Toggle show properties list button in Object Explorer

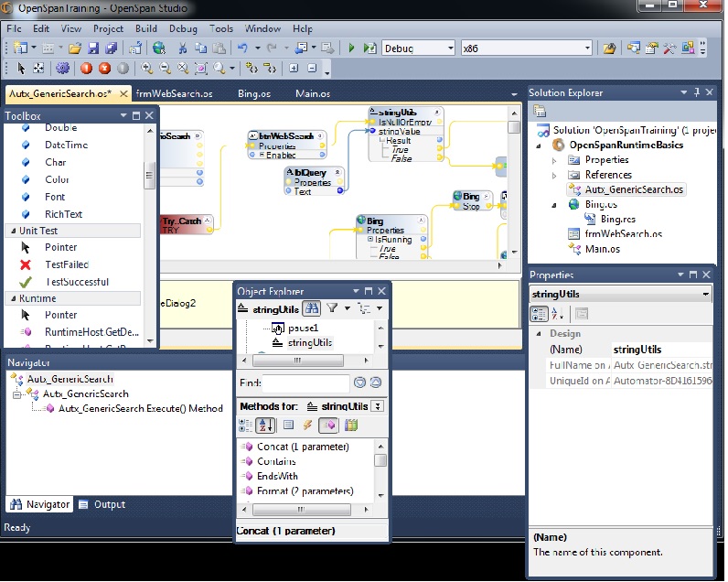click(x=288, y=425)
